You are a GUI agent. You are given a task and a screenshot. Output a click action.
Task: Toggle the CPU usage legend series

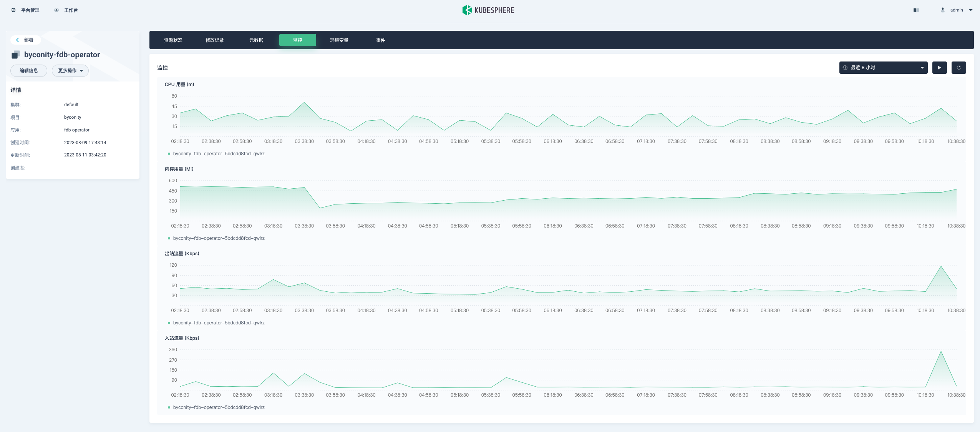(218, 154)
